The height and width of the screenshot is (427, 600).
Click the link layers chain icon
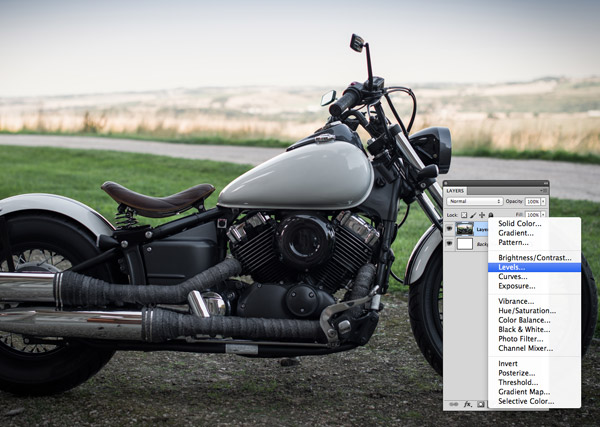(x=452, y=404)
